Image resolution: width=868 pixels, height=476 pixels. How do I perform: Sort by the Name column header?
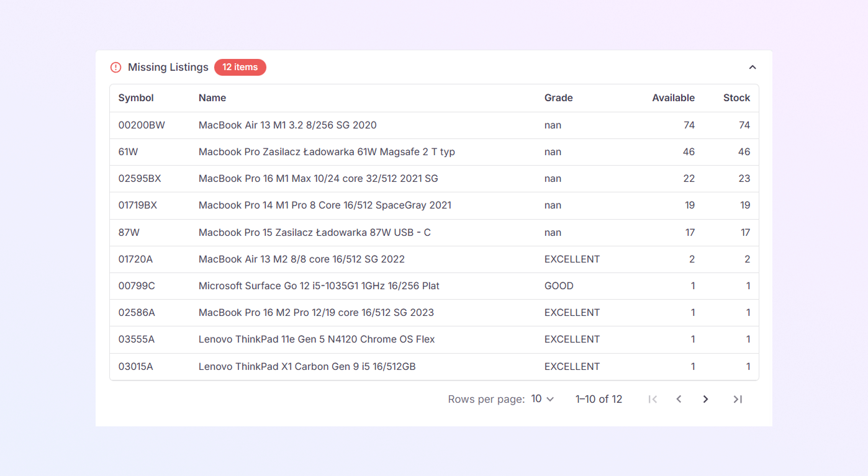click(x=212, y=98)
